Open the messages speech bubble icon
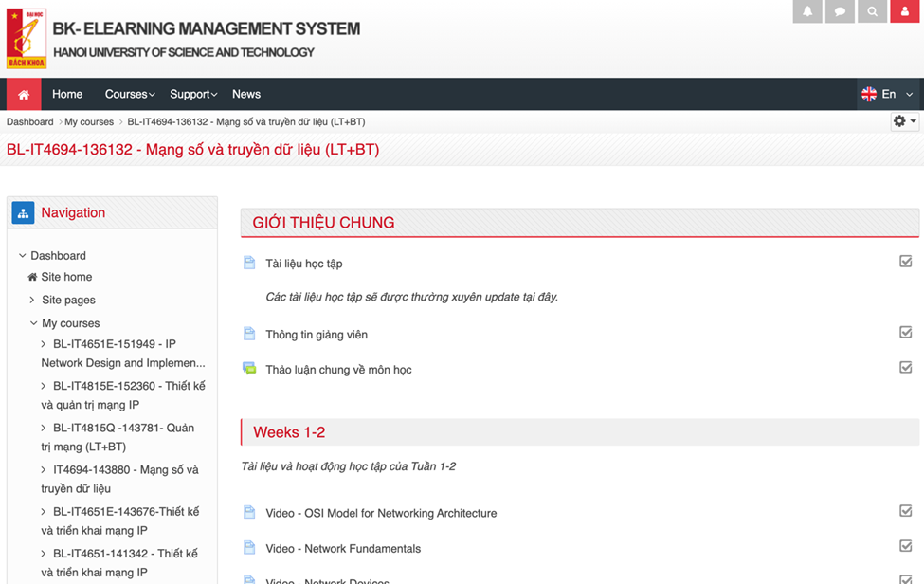Viewport: 924px width, 584px height. coord(840,11)
